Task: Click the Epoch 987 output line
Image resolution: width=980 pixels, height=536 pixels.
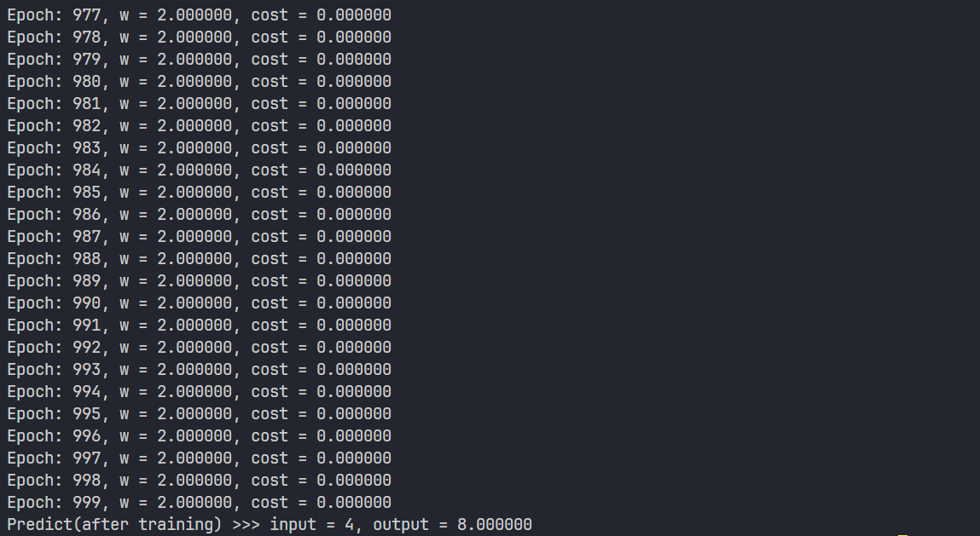Action: point(200,237)
